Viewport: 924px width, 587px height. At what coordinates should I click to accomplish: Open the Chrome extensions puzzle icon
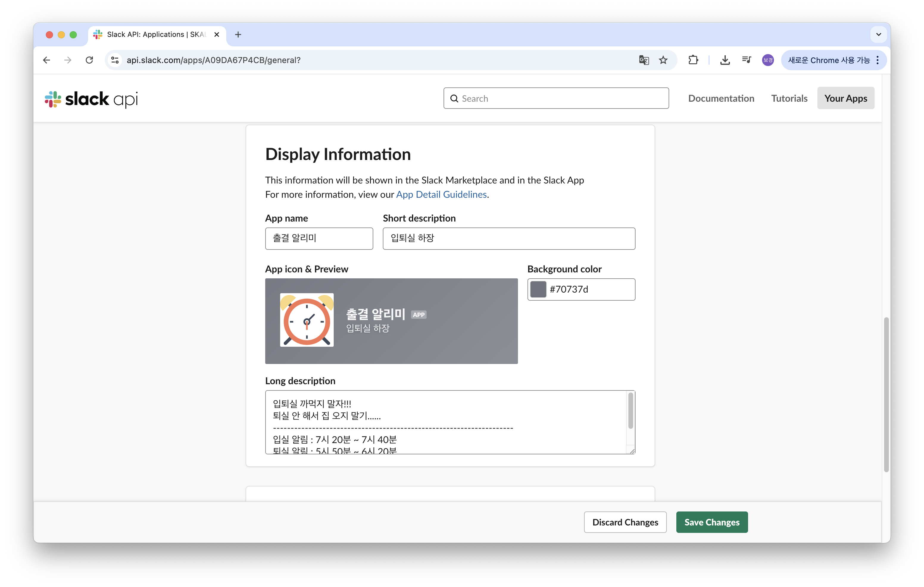[693, 60]
